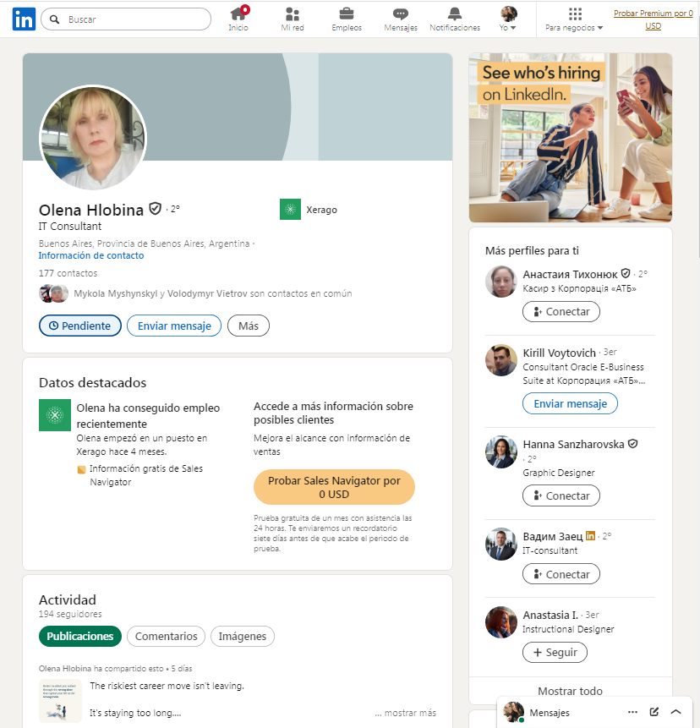Image resolution: width=700 pixels, height=728 pixels.
Task: Open 177 contactos link
Action: pyautogui.click(x=68, y=273)
